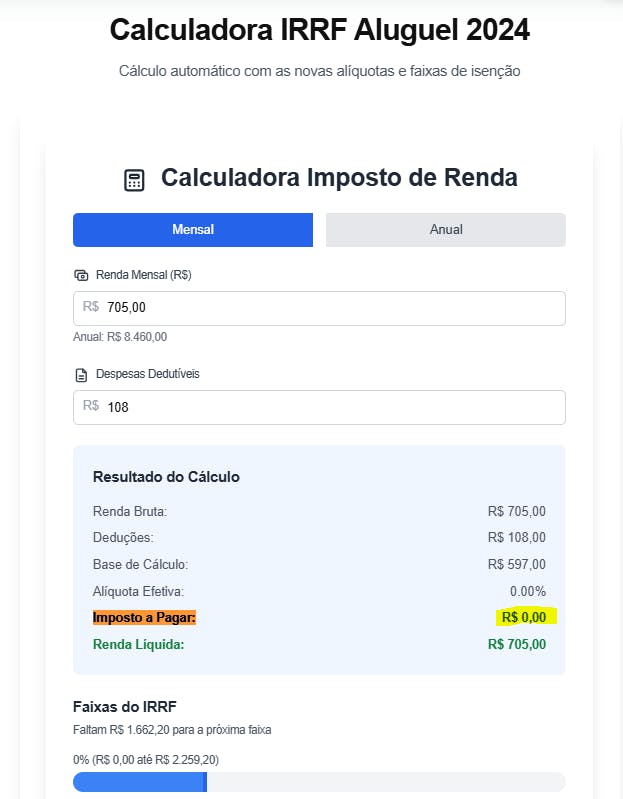Click the Calculadora IRRF Aluguel 2024 title
The image size is (623, 799).
tap(319, 30)
